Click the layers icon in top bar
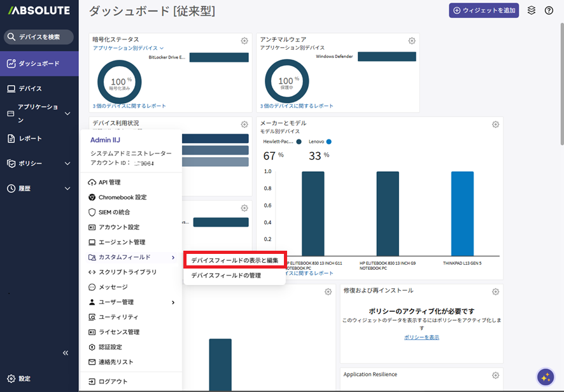Image resolution: width=564 pixels, height=392 pixels. (x=532, y=10)
